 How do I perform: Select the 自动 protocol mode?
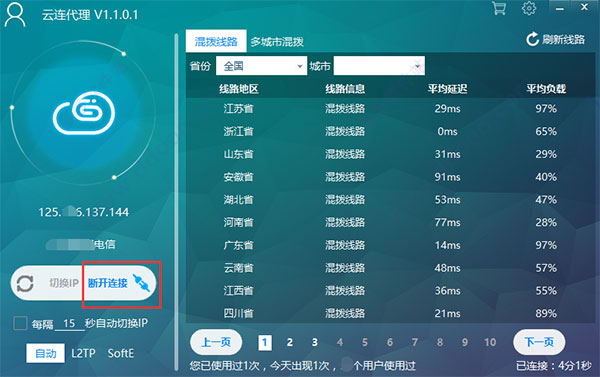[46, 353]
